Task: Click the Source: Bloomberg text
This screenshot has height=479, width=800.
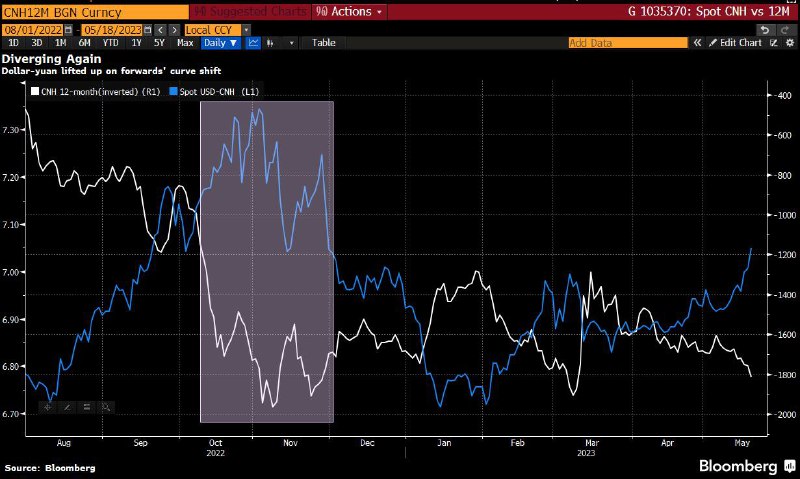Action: click(50, 468)
